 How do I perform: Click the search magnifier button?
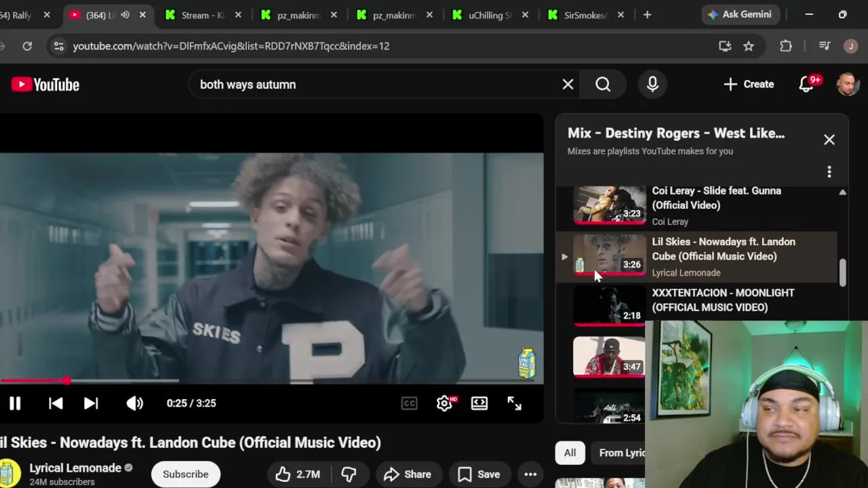click(x=603, y=84)
